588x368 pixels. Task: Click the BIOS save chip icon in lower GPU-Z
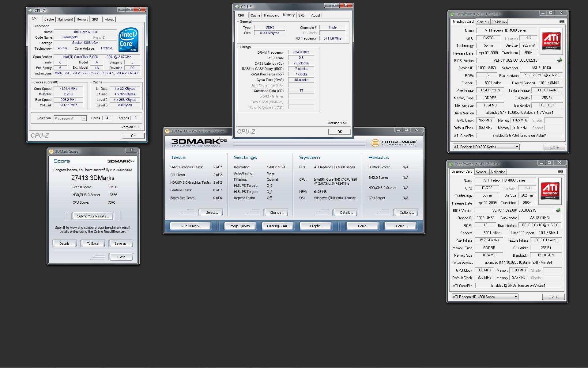pyautogui.click(x=558, y=210)
